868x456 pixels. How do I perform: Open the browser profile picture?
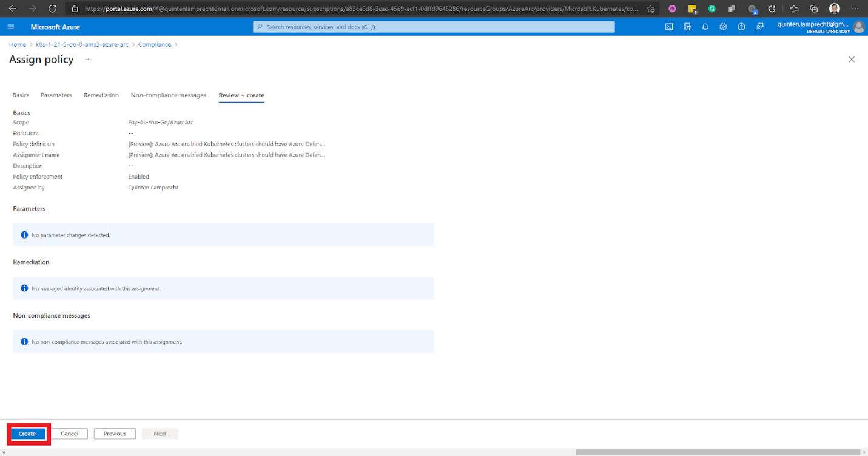835,9
